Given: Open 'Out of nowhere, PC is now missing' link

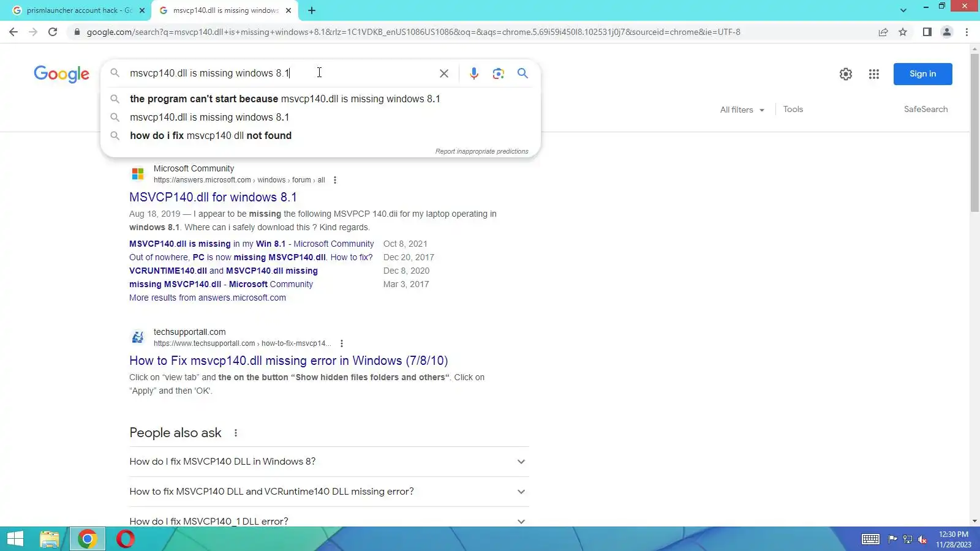Looking at the screenshot, I should pyautogui.click(x=251, y=257).
